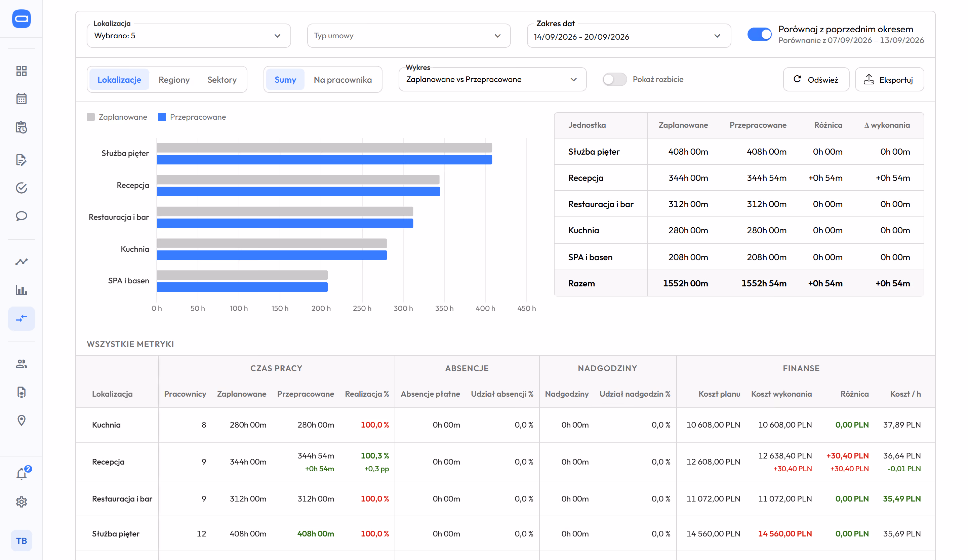
Task: Click the Eksportuj export button
Action: click(x=889, y=80)
